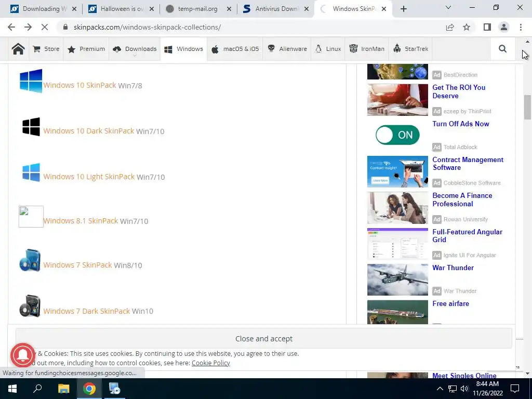This screenshot has height=399, width=532.
Task: Open the Premium menu item
Action: click(86, 49)
